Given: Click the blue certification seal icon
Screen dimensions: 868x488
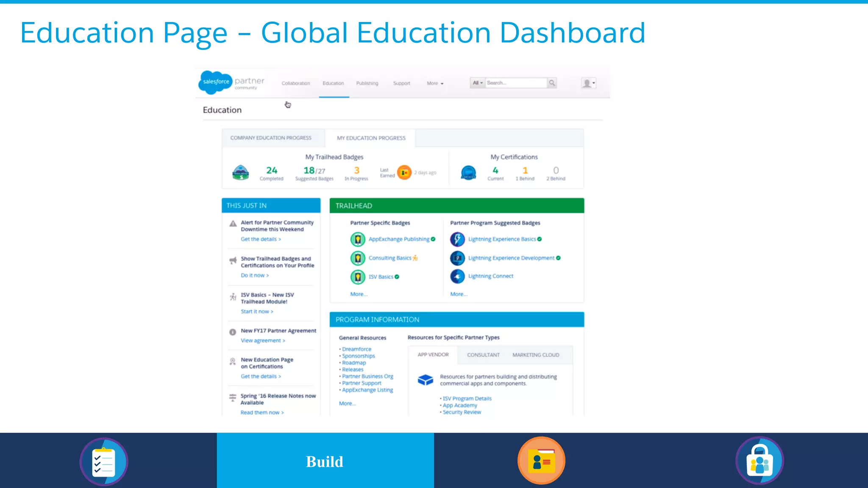Looking at the screenshot, I should pyautogui.click(x=468, y=172).
